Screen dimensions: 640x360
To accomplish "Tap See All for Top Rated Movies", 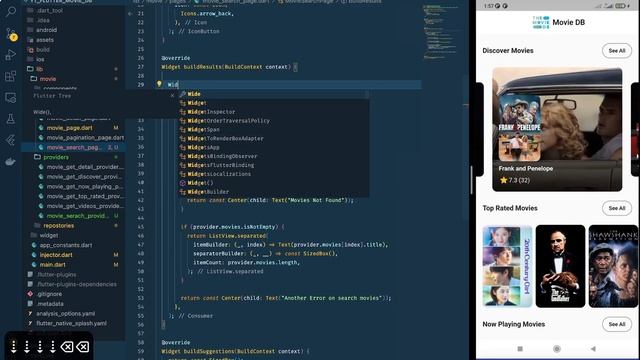I will click(617, 208).
